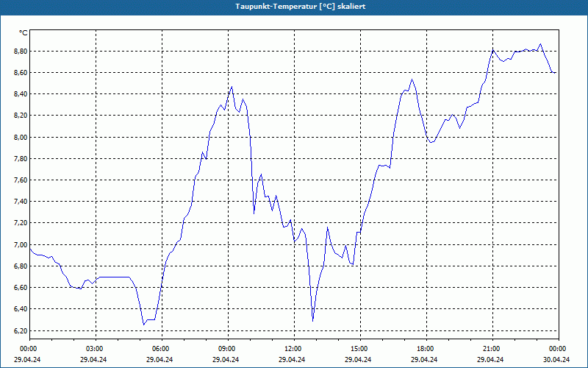Select the 7,80 y-axis value
This screenshot has width=588, height=368.
(21, 158)
